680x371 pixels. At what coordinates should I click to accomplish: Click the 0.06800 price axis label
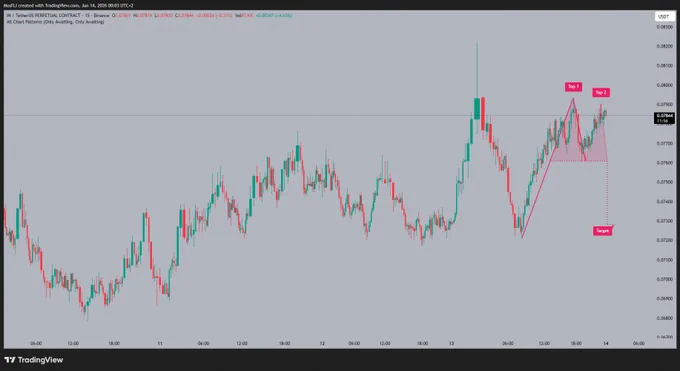(x=664, y=318)
